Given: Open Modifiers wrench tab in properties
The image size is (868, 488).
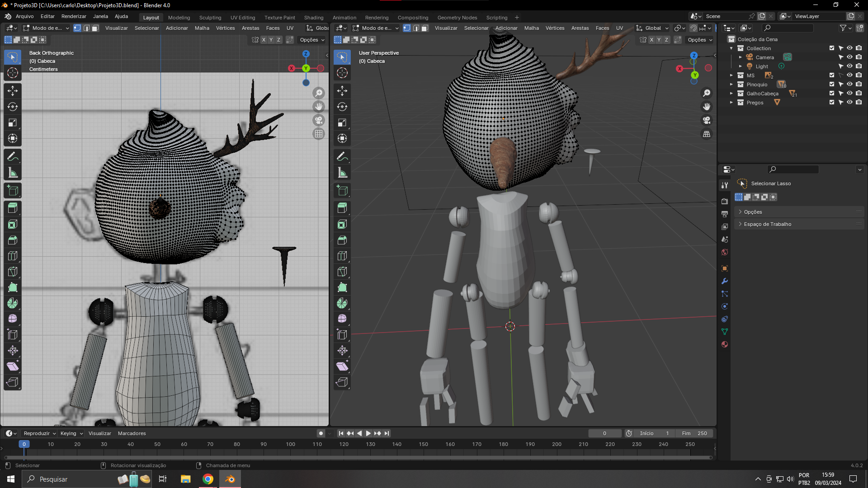Looking at the screenshot, I should click(725, 281).
